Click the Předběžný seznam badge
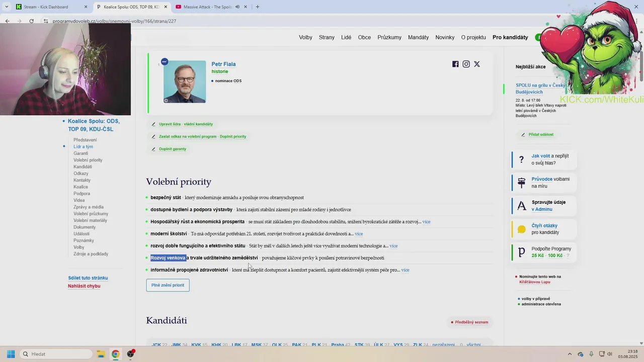This screenshot has height=362, width=644. 469,322
